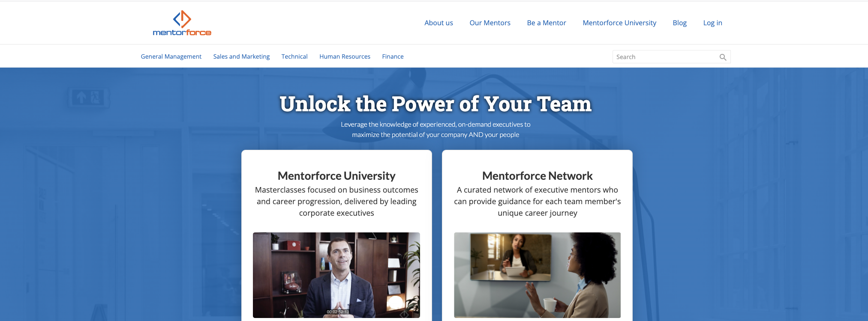Screen dimensions: 868x321
Task: Browse the Human Resources category
Action: coord(345,56)
